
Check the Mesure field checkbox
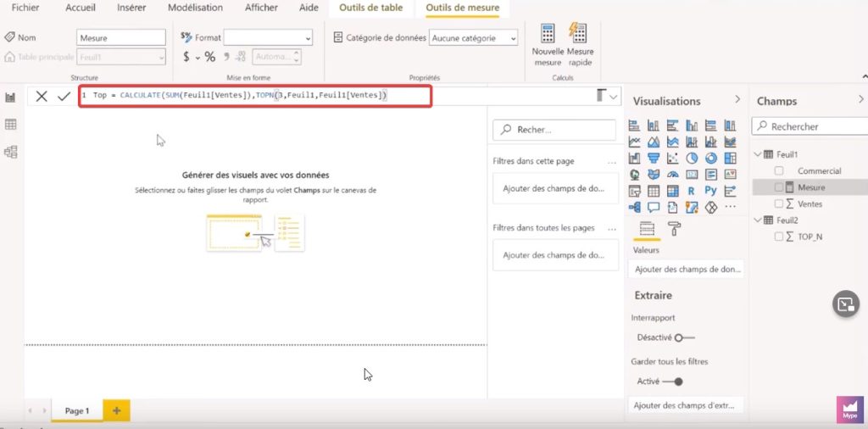tap(779, 187)
